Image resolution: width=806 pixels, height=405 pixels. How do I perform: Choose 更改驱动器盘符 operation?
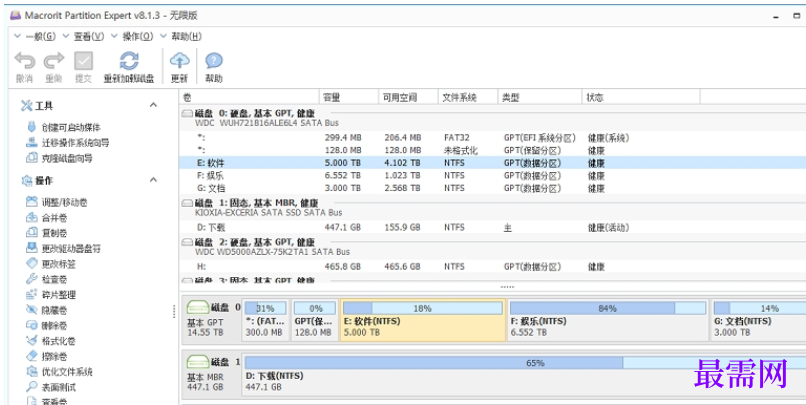[64, 248]
